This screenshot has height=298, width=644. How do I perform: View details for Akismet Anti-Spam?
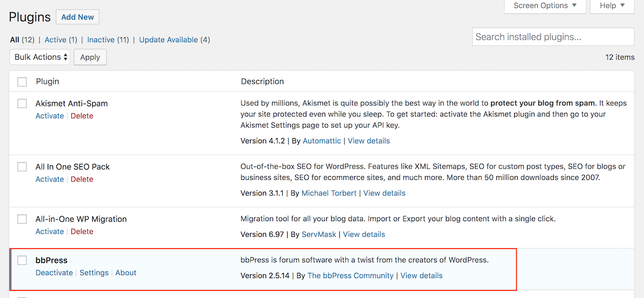pyautogui.click(x=369, y=141)
